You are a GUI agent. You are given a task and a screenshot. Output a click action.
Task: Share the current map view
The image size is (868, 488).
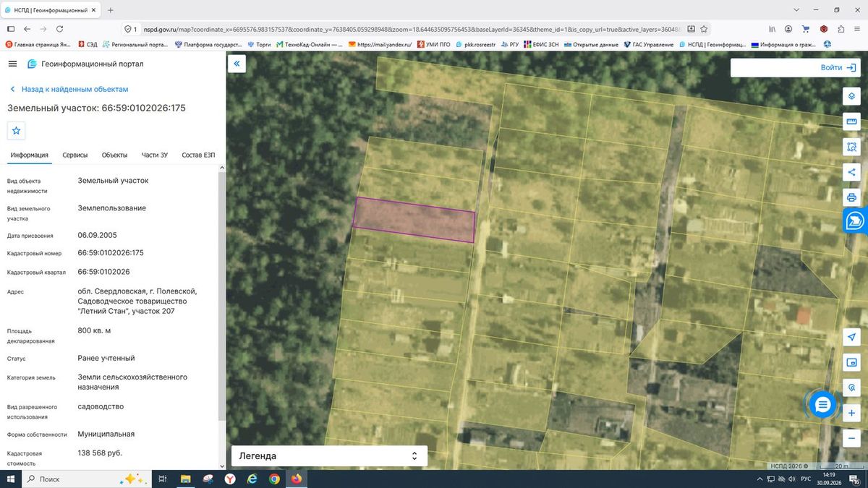coord(851,172)
